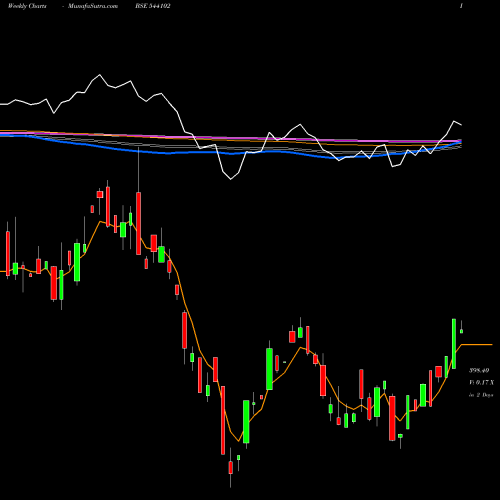Screen dimensions: 500x500
Task: Click the 'V: 0.17 X' volume text
Action: pyautogui.click(x=481, y=382)
